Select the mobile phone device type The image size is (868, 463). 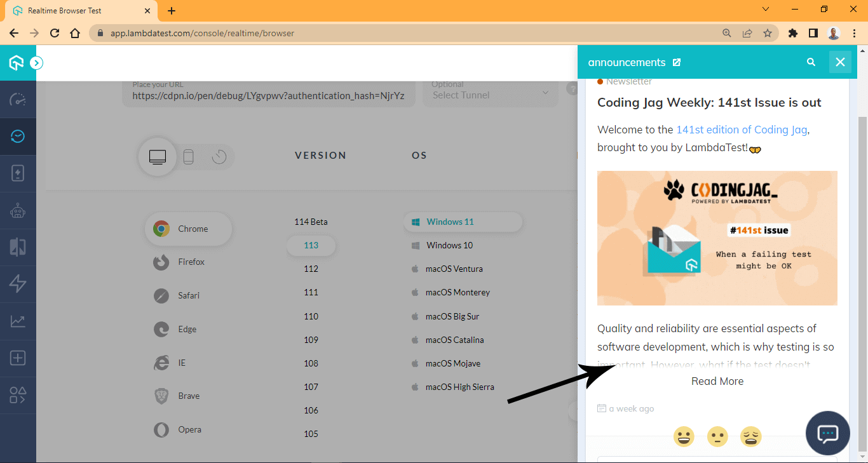[x=189, y=156]
